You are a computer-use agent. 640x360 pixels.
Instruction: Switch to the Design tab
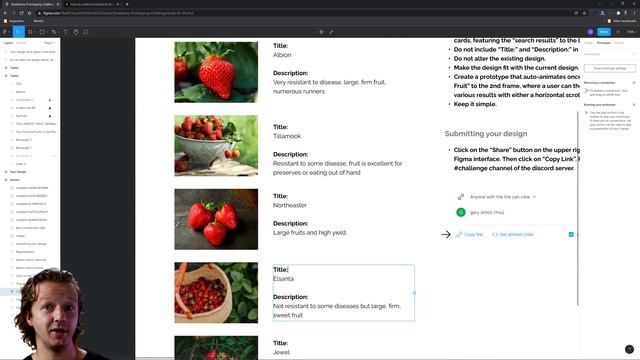(x=589, y=43)
